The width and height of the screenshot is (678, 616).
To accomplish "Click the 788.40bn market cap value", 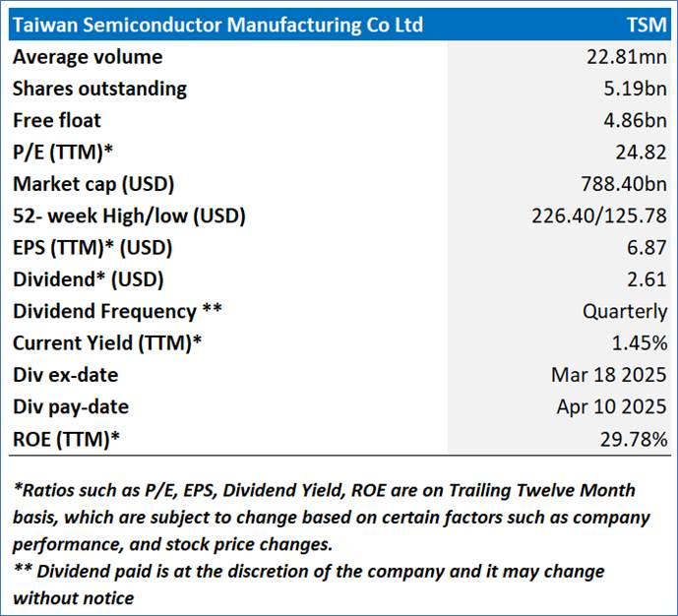I will click(624, 184).
